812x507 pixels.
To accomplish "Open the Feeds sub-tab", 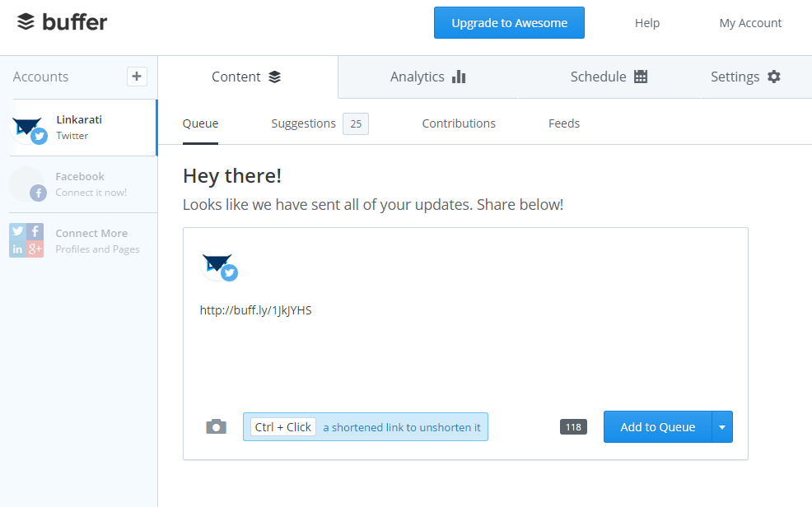I will [x=564, y=123].
